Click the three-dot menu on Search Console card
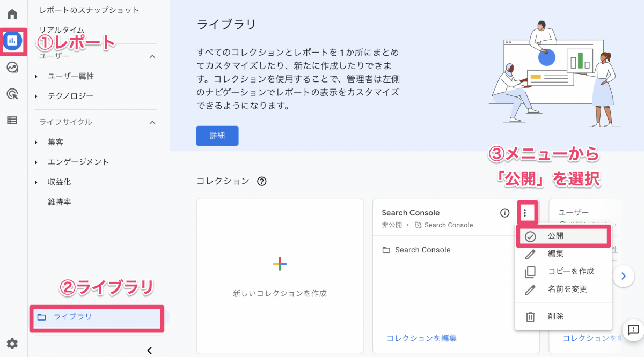This screenshot has width=644, height=357. pyautogui.click(x=525, y=213)
